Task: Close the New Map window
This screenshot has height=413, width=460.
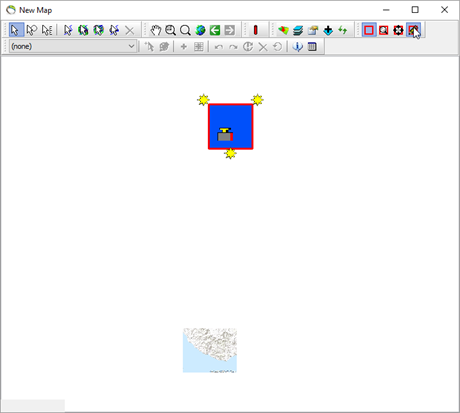Action: click(444, 10)
